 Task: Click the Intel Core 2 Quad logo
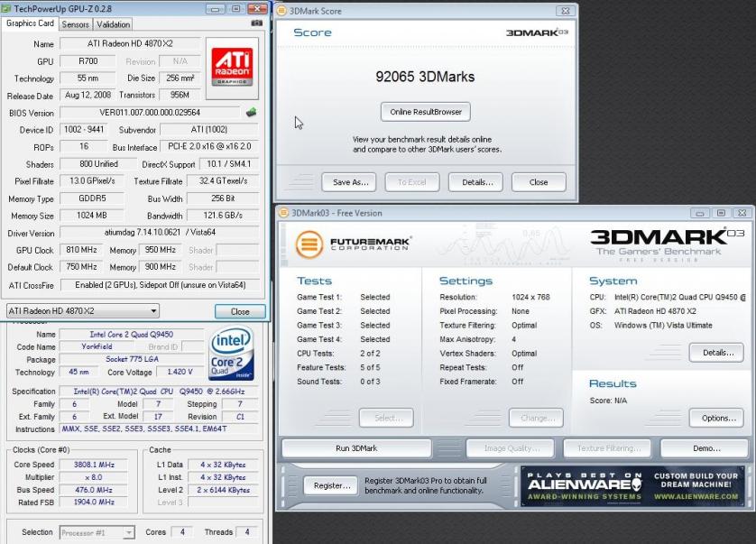232,354
